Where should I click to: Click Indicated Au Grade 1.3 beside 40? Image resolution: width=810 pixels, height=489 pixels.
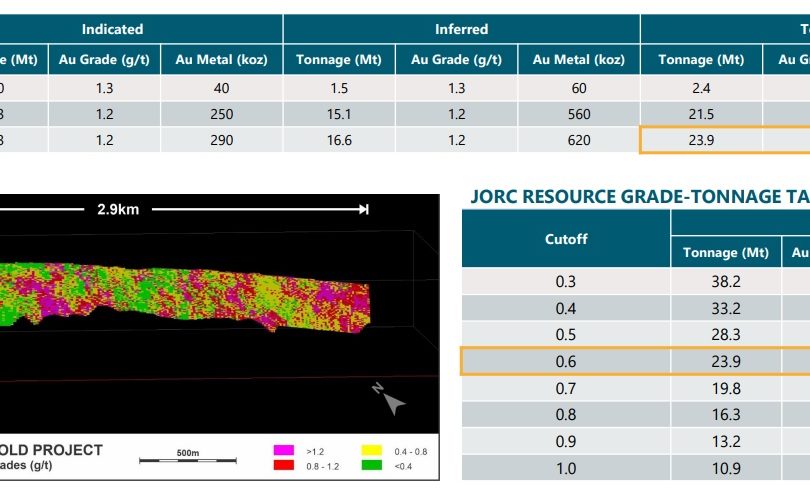(x=104, y=88)
